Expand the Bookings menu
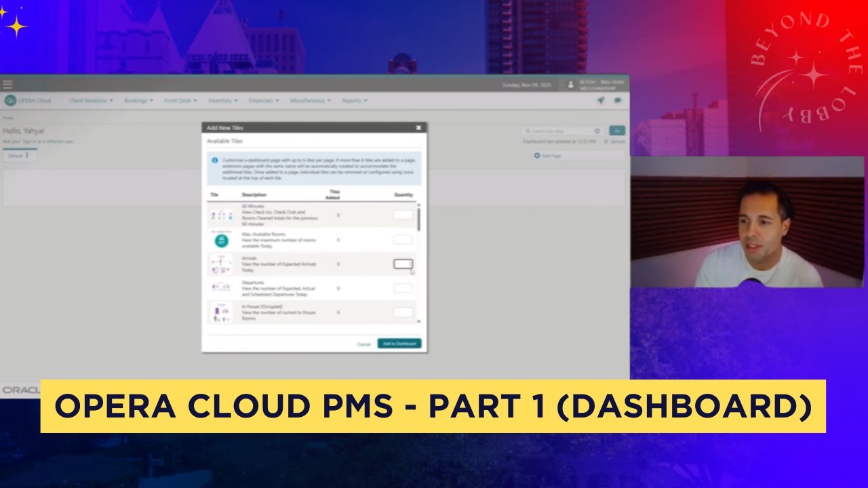Screen dimensions: 868x488 (138, 100)
